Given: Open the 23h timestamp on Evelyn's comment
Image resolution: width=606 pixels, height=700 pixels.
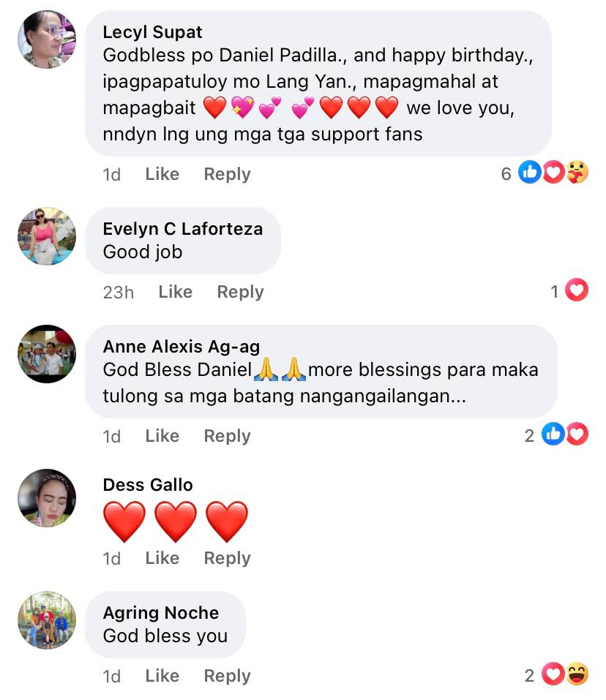Looking at the screenshot, I should tap(119, 292).
